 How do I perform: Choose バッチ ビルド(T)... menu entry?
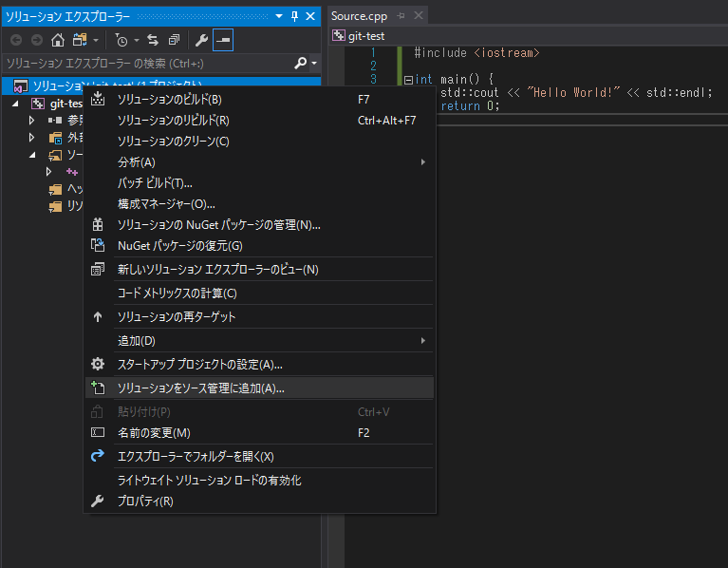(x=259, y=183)
